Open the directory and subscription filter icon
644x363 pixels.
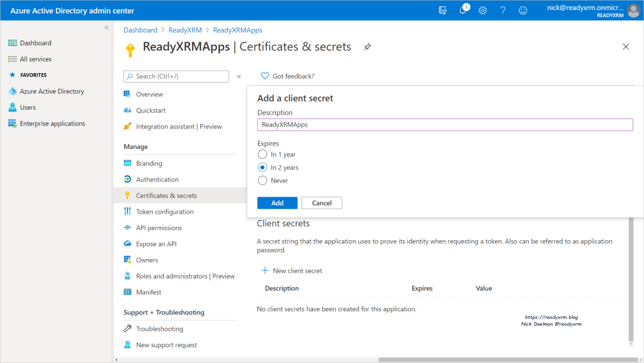click(443, 11)
